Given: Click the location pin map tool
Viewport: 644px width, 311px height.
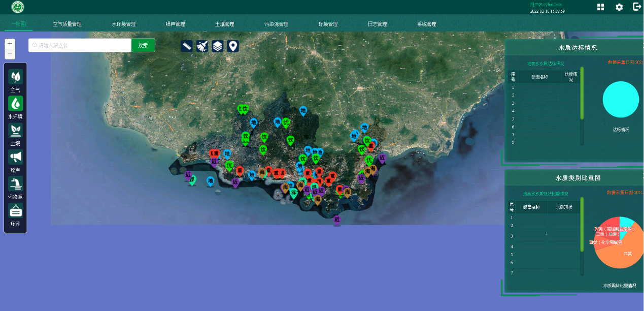Looking at the screenshot, I should pos(233,46).
